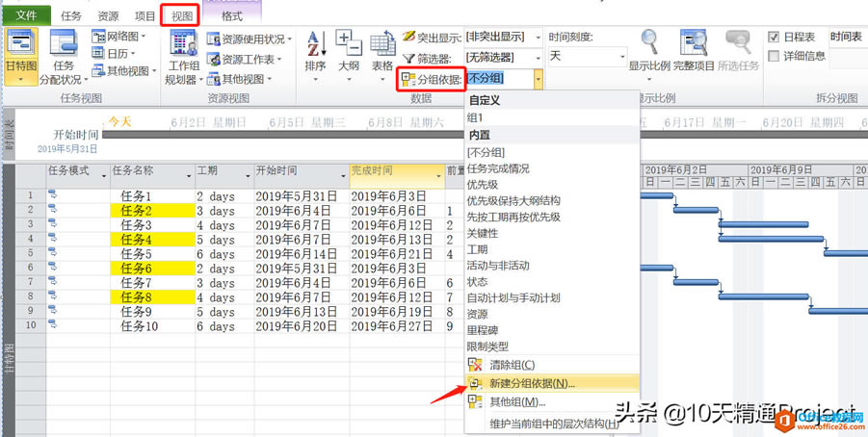Open 完成时间 column header filter arrow
The height and width of the screenshot is (437, 868).
tap(439, 176)
